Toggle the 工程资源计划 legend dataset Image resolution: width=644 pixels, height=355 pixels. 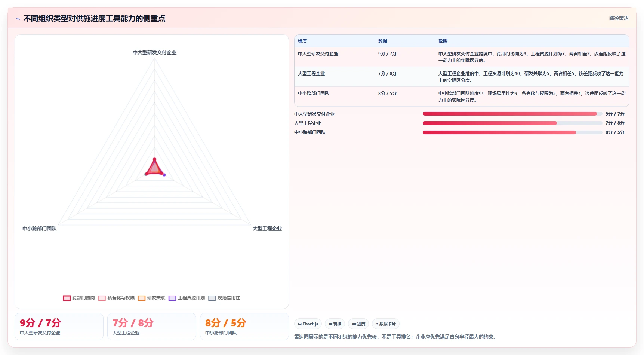187,298
